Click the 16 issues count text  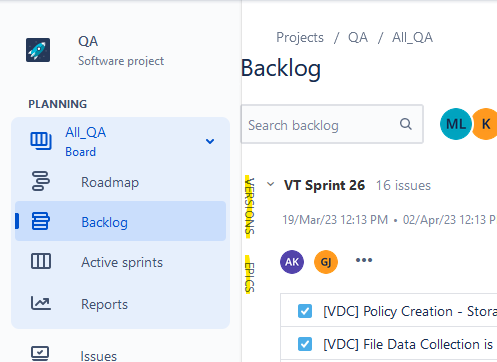tap(403, 185)
